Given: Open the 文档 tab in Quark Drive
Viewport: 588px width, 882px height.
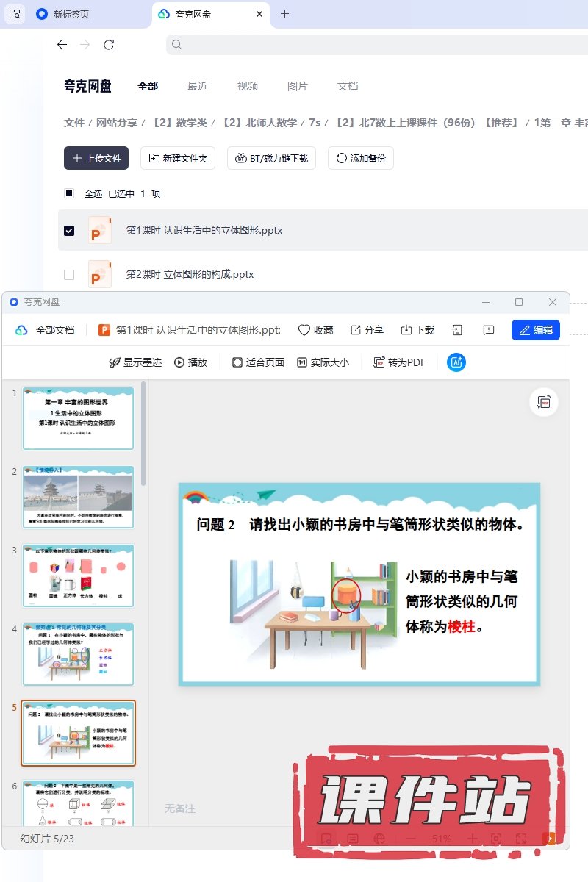Looking at the screenshot, I should click(348, 86).
